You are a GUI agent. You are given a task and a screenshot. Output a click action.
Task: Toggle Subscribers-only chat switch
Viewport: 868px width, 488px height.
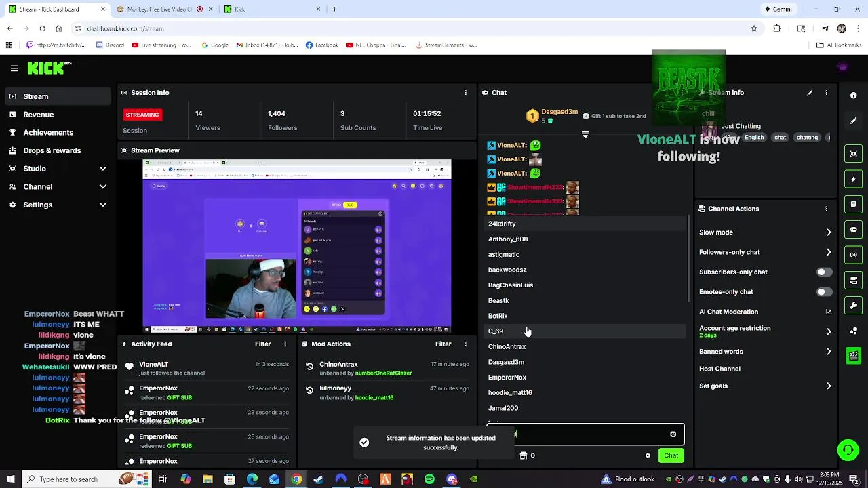pyautogui.click(x=824, y=272)
